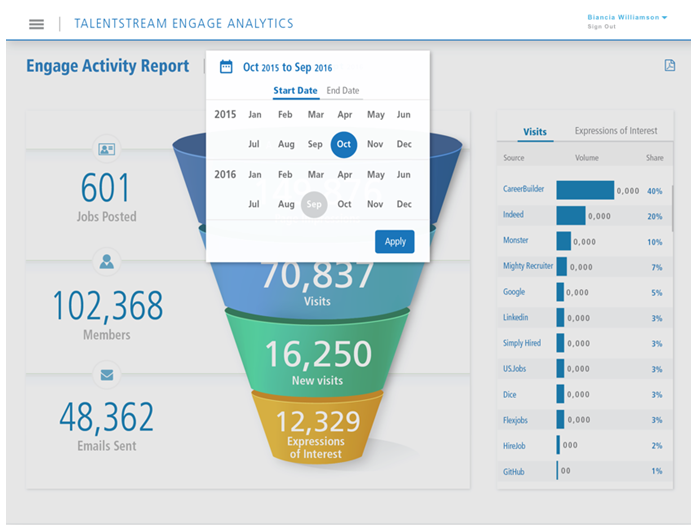This screenshot has width=697, height=529.
Task: Pick Mar in the 2015 row
Action: click(x=316, y=115)
